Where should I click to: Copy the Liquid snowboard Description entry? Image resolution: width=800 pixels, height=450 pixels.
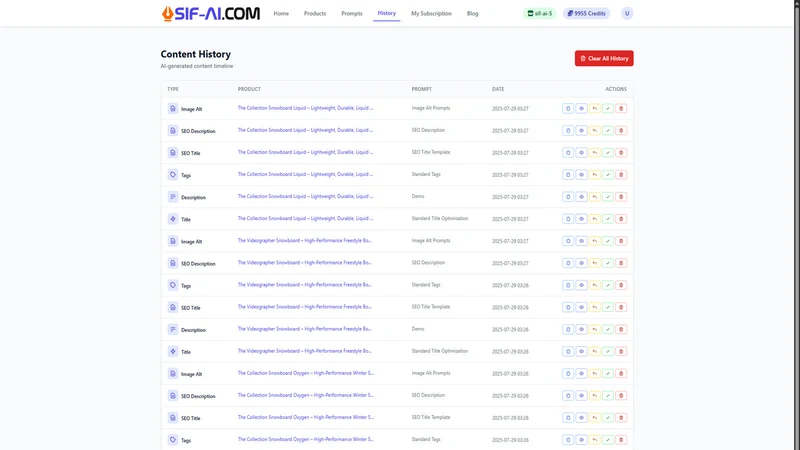(x=568, y=197)
